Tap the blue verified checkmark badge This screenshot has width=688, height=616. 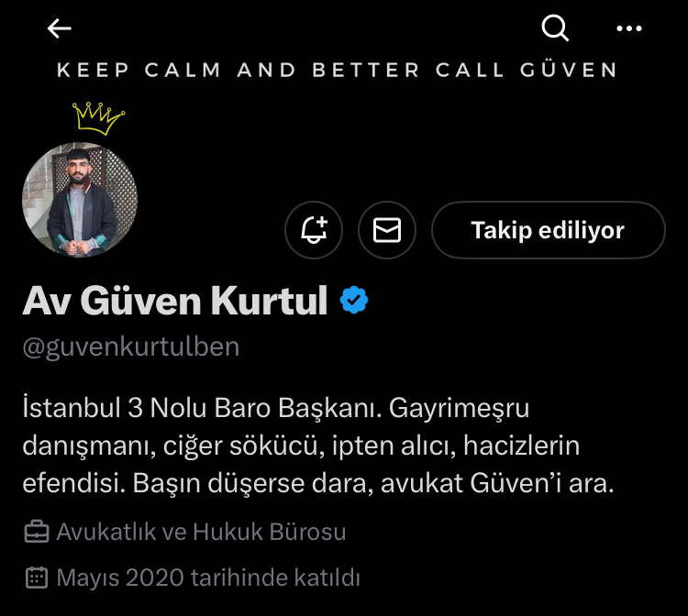click(x=354, y=300)
